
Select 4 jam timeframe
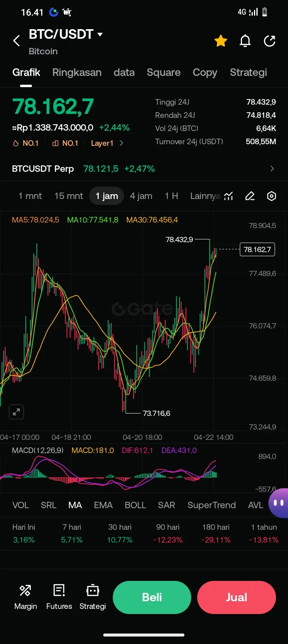[x=141, y=196]
